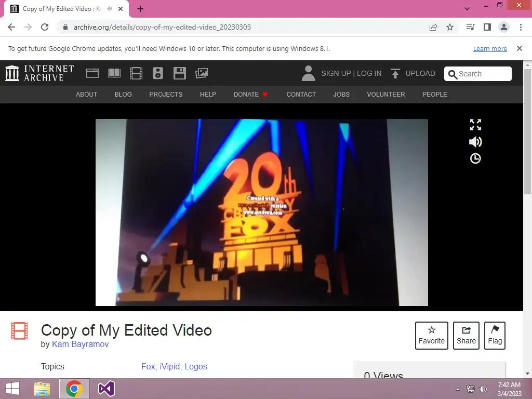Open the Texts book icon

(x=114, y=73)
